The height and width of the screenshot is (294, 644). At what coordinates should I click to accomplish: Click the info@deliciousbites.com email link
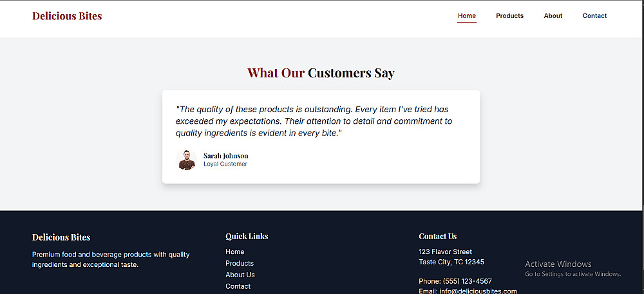[478, 291]
